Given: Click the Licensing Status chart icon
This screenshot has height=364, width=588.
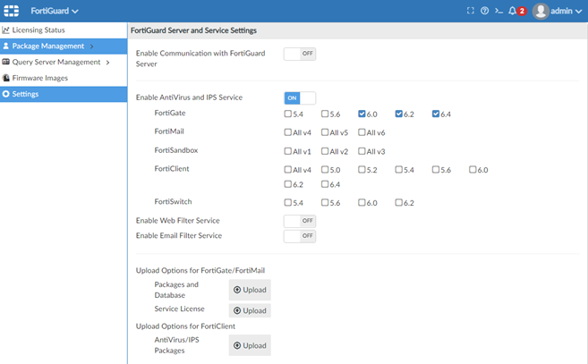Looking at the screenshot, I should 6,30.
